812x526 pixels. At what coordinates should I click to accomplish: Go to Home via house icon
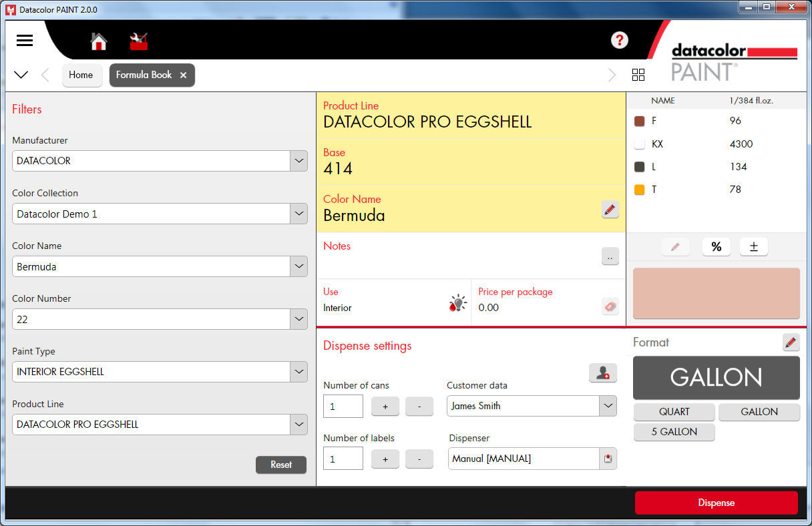[x=99, y=41]
